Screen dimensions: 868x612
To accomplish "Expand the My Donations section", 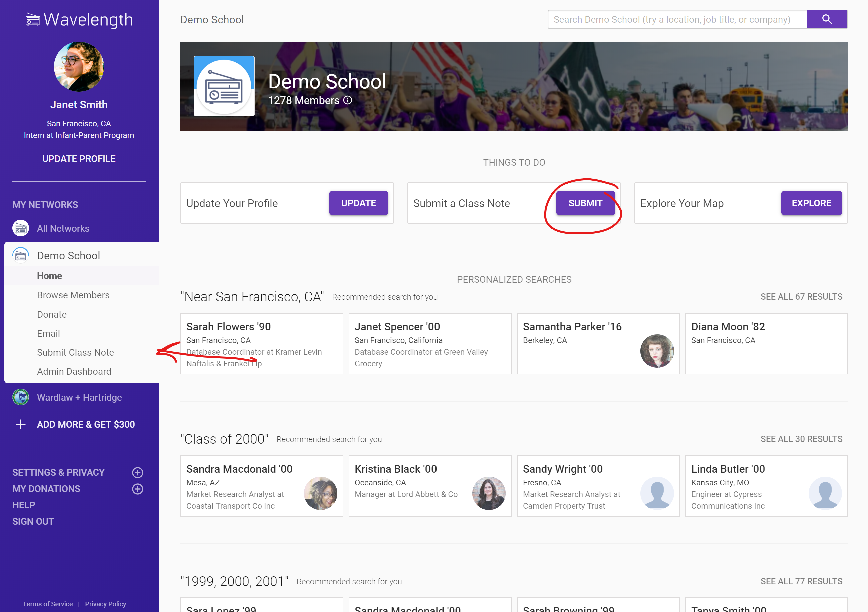I will click(138, 489).
